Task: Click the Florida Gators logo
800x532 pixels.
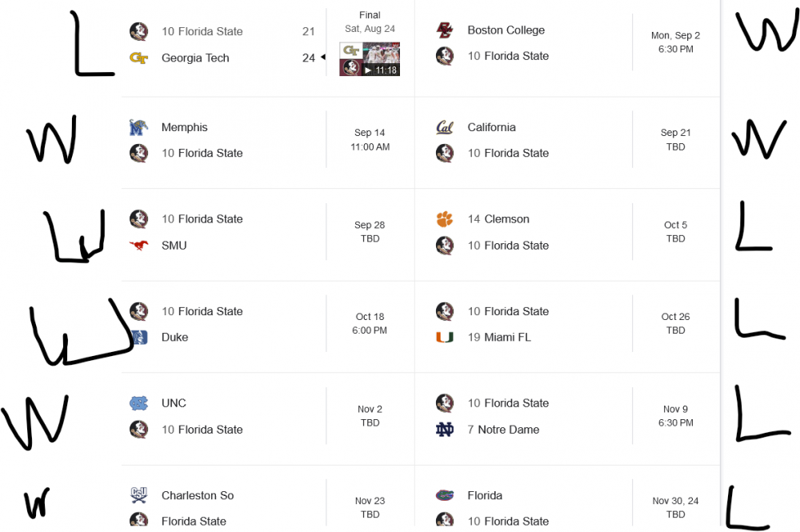Action: tap(445, 495)
